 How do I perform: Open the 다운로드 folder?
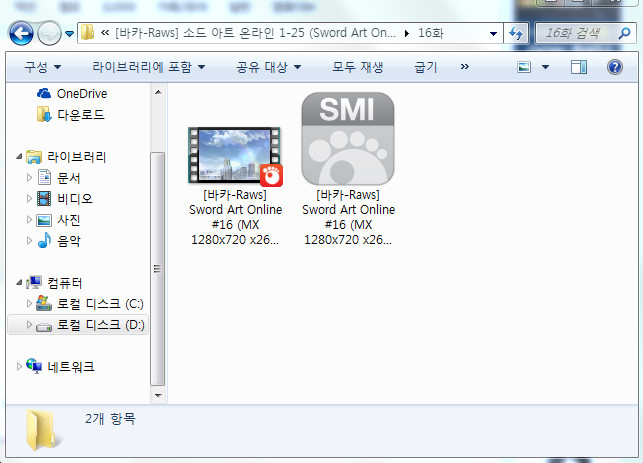click(x=81, y=114)
